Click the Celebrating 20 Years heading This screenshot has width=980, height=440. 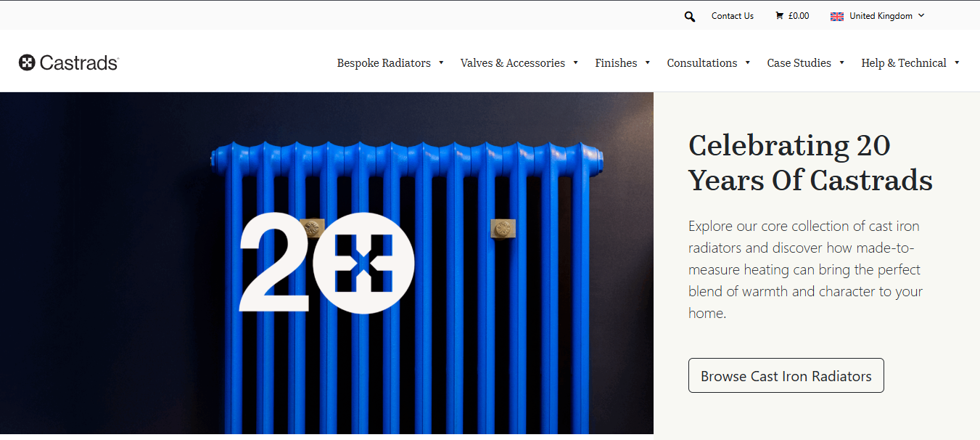[810, 163]
